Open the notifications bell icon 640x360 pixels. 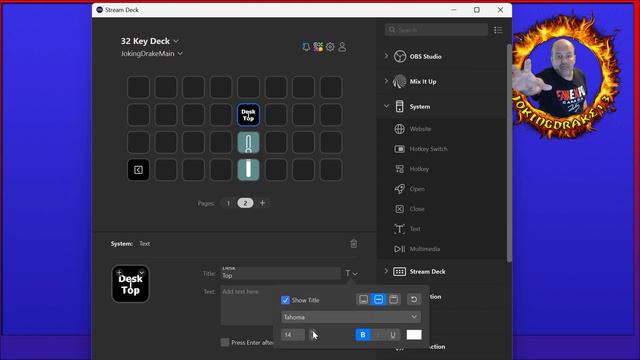pos(306,47)
